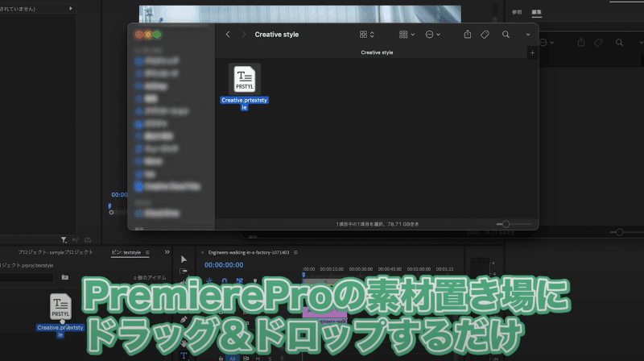Toggle the Snap magnet in timeline
The width and height of the screenshot is (644, 361).
pos(225,281)
